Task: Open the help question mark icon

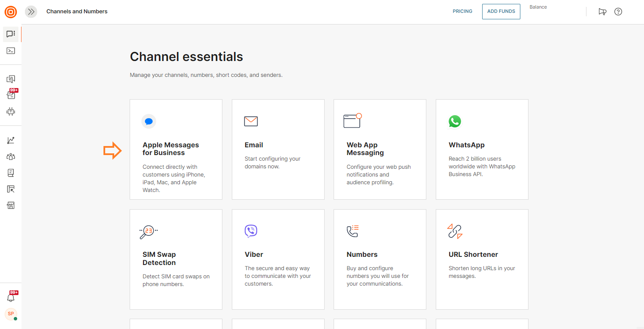Action: click(618, 12)
